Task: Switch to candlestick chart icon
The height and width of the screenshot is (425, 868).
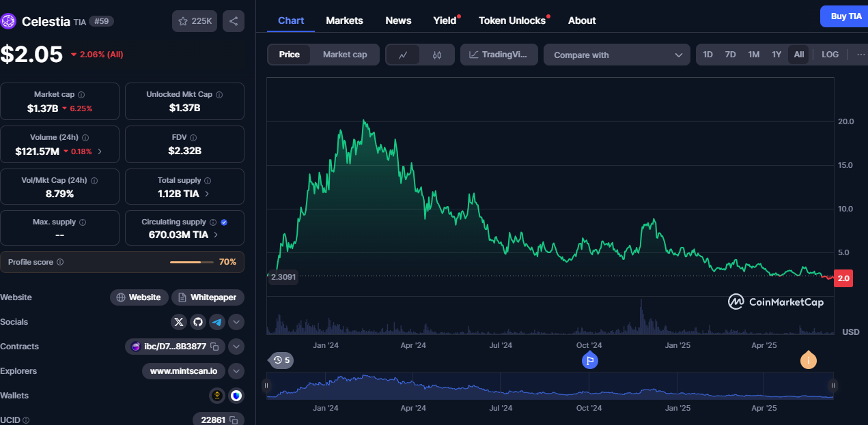Action: [x=437, y=55]
